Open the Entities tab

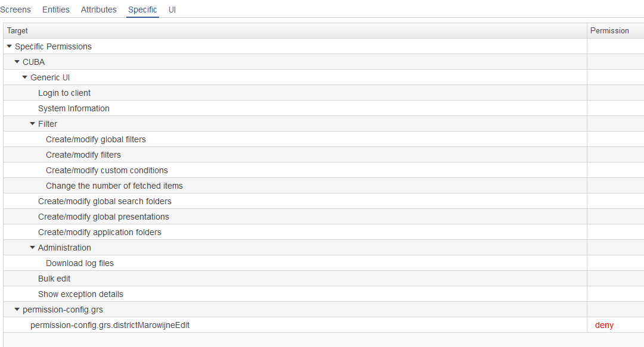pyautogui.click(x=56, y=10)
